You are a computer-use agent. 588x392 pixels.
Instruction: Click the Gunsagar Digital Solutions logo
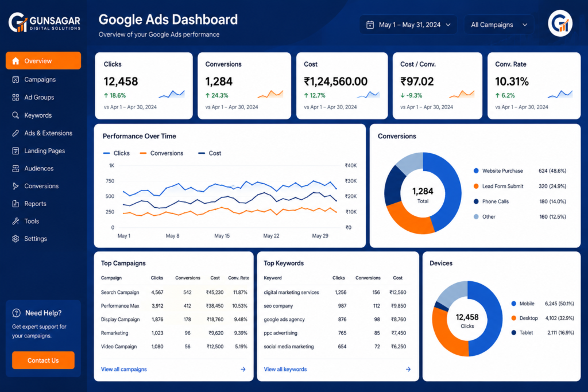tap(44, 22)
